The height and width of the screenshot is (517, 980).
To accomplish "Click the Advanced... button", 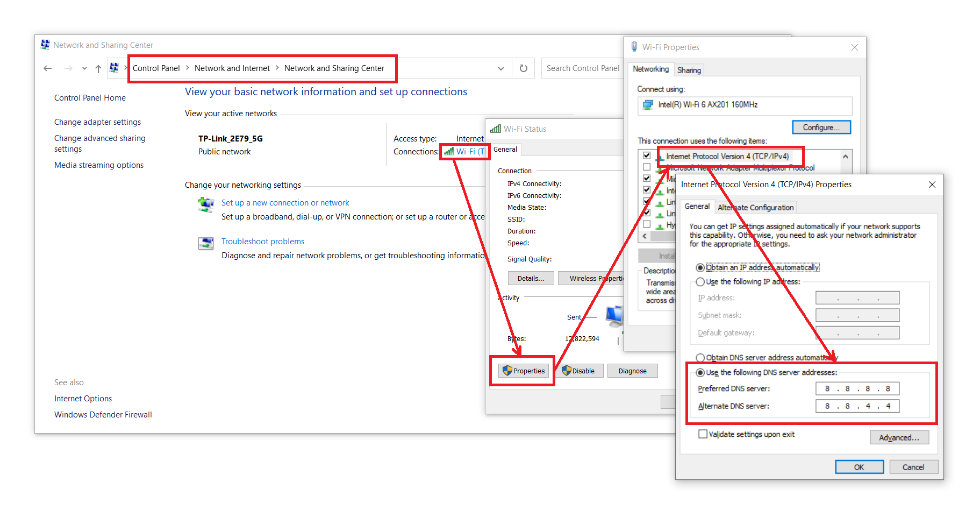I will click(x=899, y=438).
